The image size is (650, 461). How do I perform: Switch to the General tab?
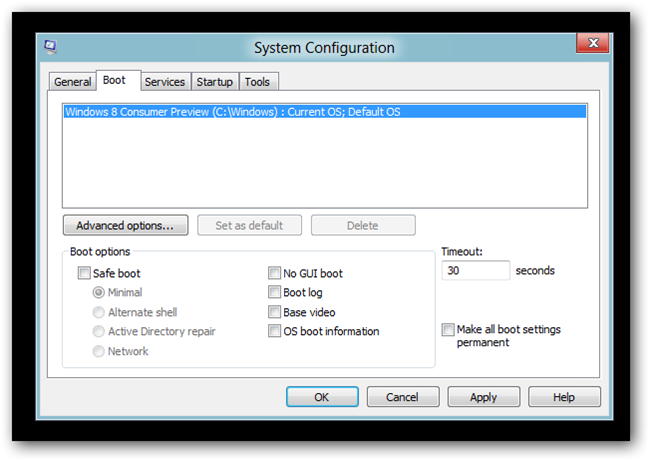pos(72,82)
